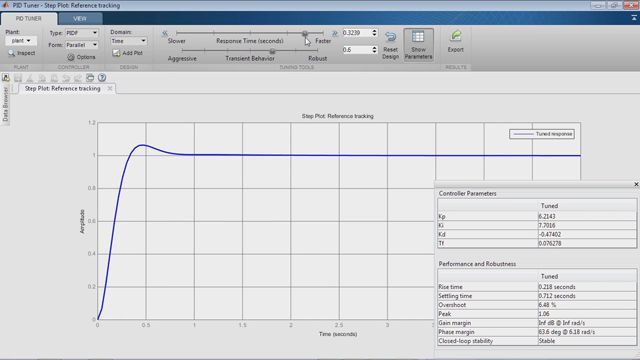Click the Time (seconds) axis label

(x=338, y=334)
